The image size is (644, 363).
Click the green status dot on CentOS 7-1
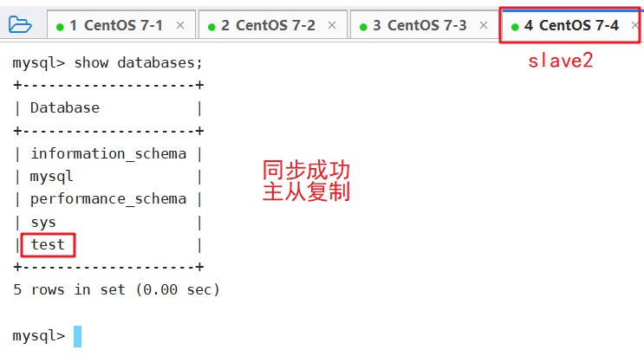(60, 27)
